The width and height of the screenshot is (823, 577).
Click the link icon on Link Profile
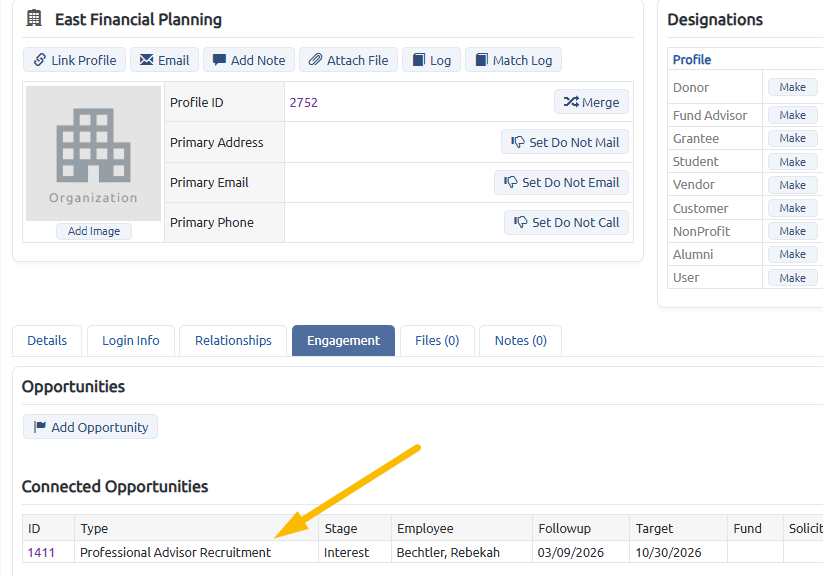click(40, 59)
